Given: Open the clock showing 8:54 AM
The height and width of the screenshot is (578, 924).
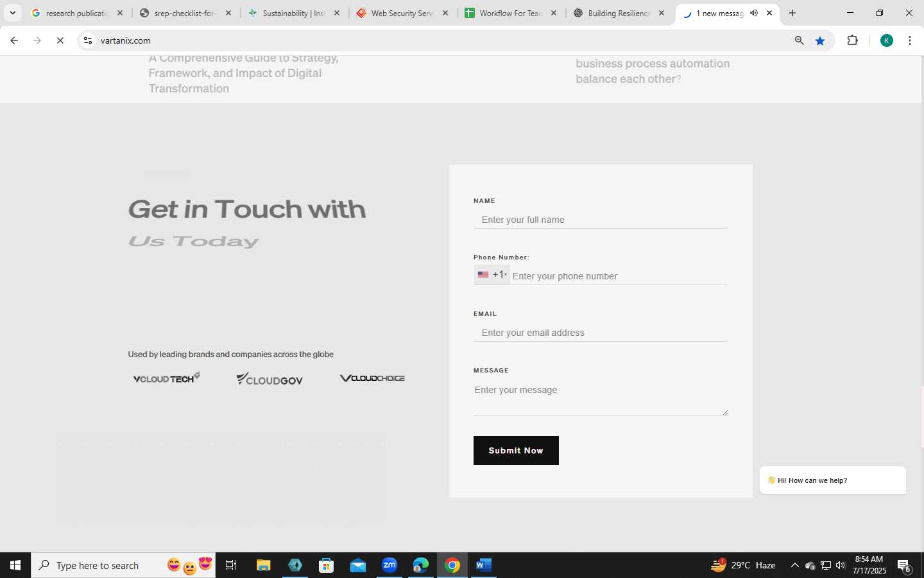Looking at the screenshot, I should (869, 565).
